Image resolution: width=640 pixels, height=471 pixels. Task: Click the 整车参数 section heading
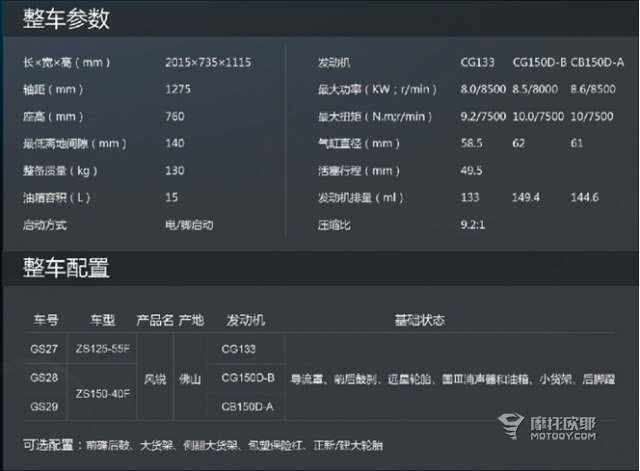66,19
